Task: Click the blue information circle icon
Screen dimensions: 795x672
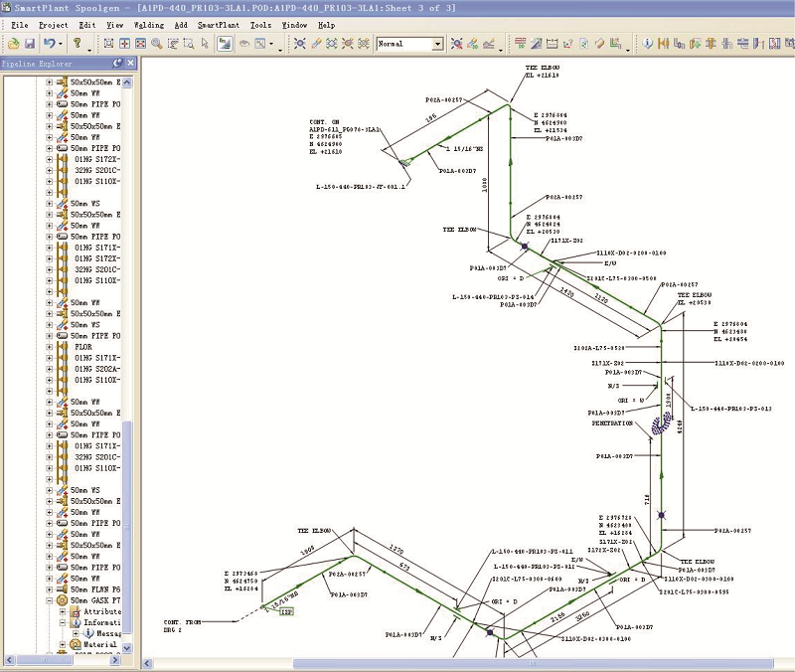Action: tap(648, 44)
